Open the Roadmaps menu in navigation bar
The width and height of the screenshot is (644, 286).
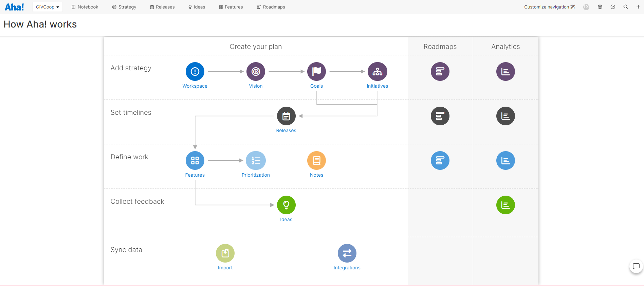click(x=271, y=7)
